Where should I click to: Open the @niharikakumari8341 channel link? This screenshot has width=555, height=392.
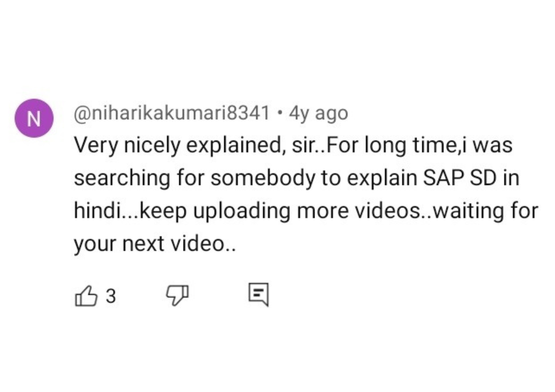pos(172,113)
